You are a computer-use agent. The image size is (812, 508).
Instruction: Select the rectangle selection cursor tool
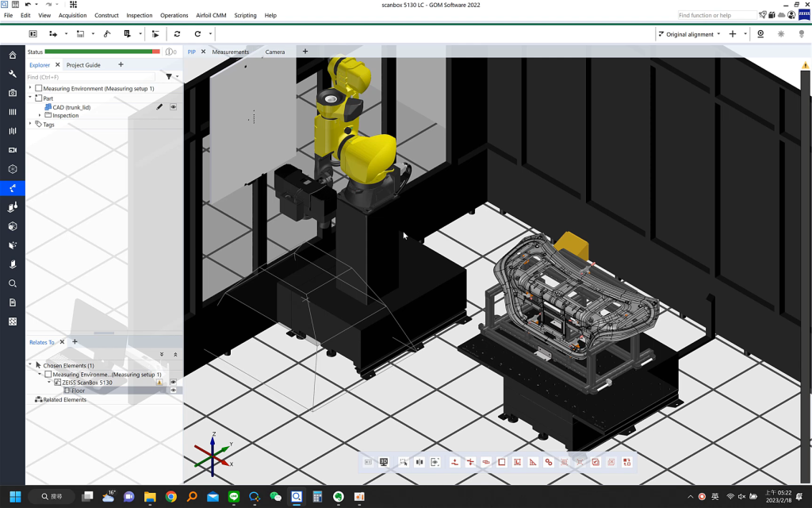403,462
